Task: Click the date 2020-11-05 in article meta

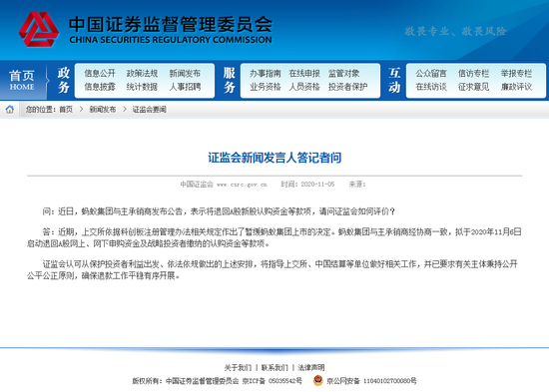Action: point(317,185)
